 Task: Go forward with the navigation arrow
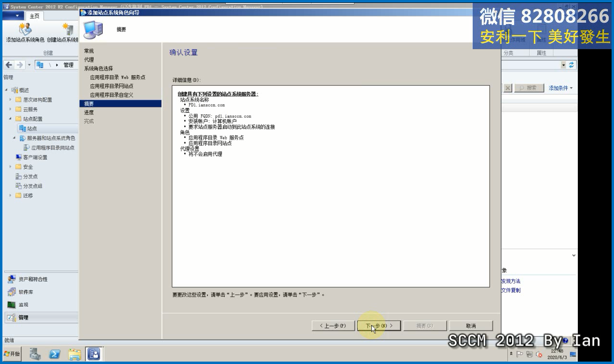pos(20,65)
